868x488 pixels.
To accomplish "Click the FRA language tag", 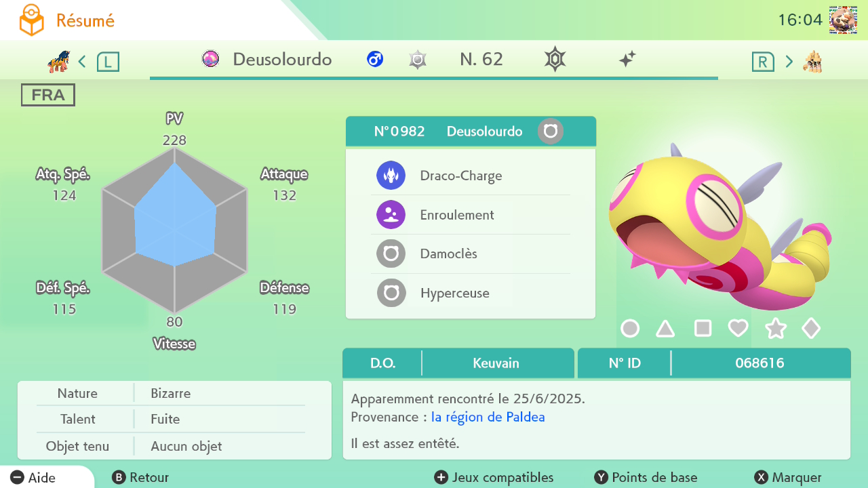I will point(48,95).
